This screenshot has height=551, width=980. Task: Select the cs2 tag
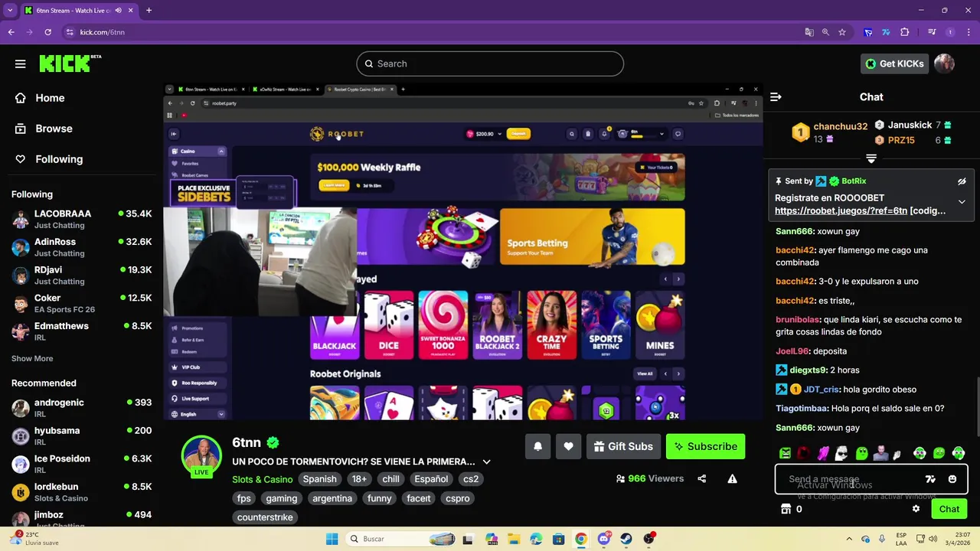click(x=471, y=479)
